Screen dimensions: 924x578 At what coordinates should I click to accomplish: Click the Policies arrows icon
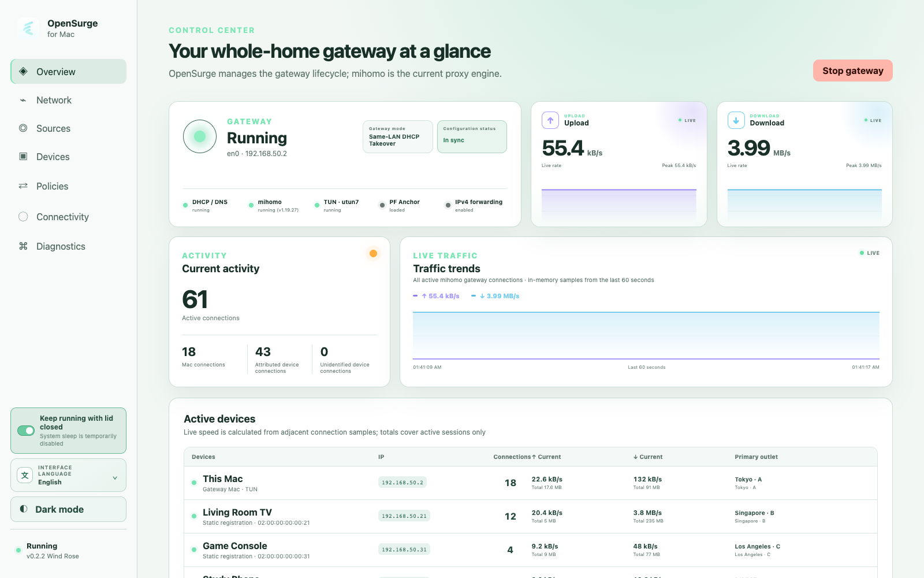click(x=23, y=186)
